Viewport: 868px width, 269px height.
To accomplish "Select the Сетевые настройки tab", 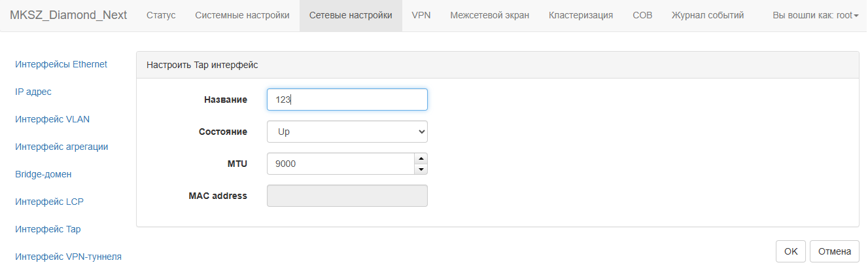I will 351,15.
